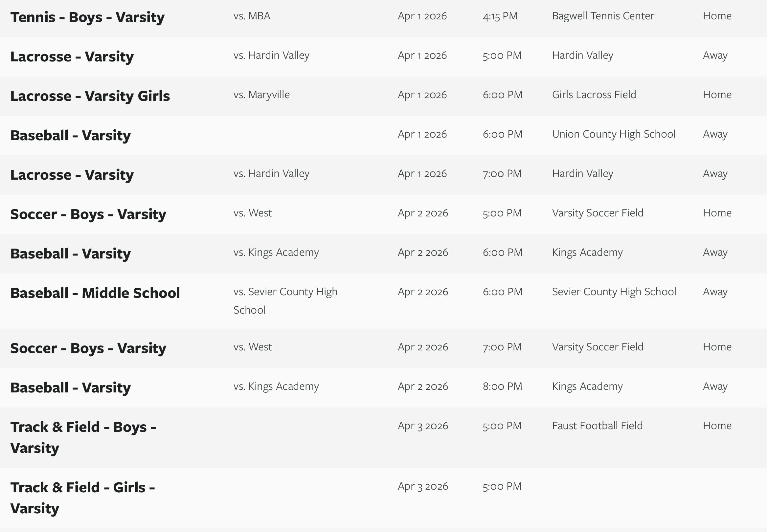This screenshot has height=532, width=767.
Task: Click the 8:00 PM baseball game time
Action: [502, 386]
